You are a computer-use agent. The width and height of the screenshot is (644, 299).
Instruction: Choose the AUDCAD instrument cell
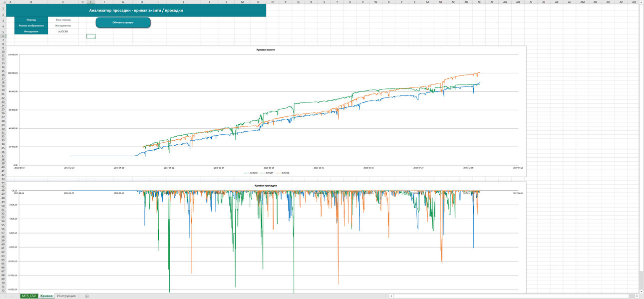tap(63, 31)
